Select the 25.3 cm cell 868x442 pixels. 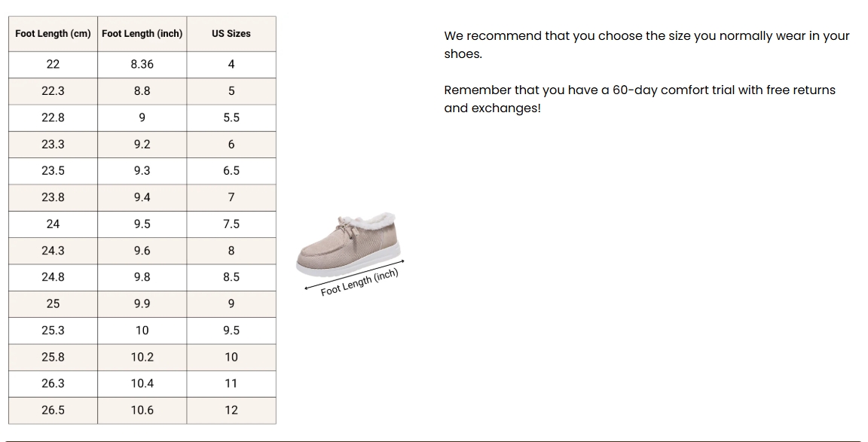[53, 331]
